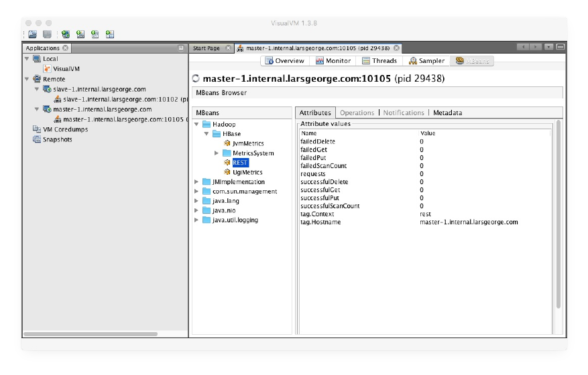Select the requests attribute row
The image size is (588, 375).
pyautogui.click(x=425, y=174)
